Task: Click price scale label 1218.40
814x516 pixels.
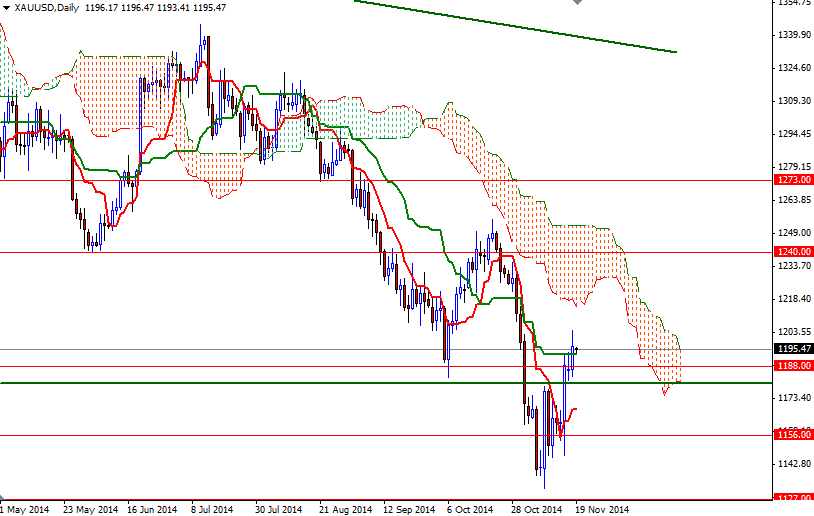Action: [x=794, y=298]
